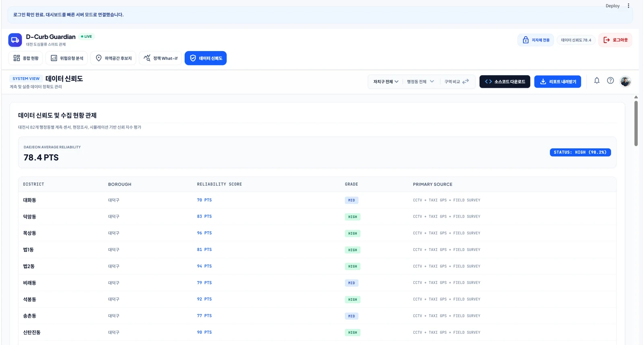Open the notifications bell

[x=597, y=81]
